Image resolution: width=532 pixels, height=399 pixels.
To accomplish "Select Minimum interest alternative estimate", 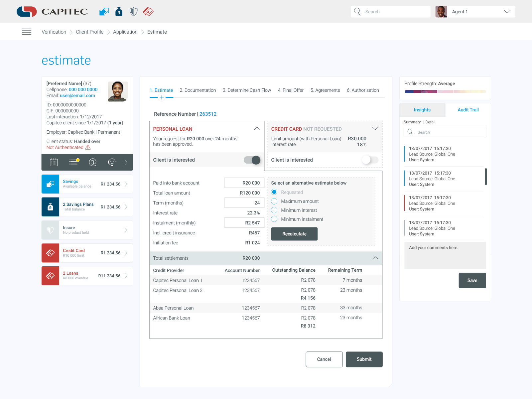I will click(x=274, y=210).
